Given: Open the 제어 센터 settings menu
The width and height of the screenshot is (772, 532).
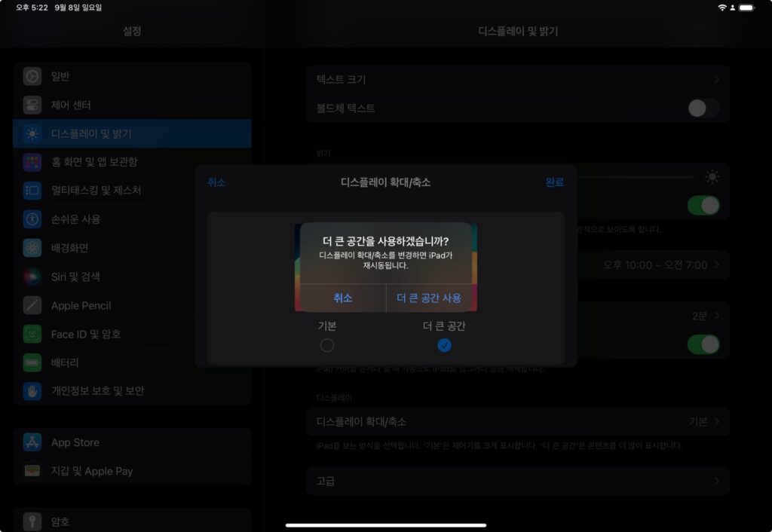Looking at the screenshot, I should point(132,105).
